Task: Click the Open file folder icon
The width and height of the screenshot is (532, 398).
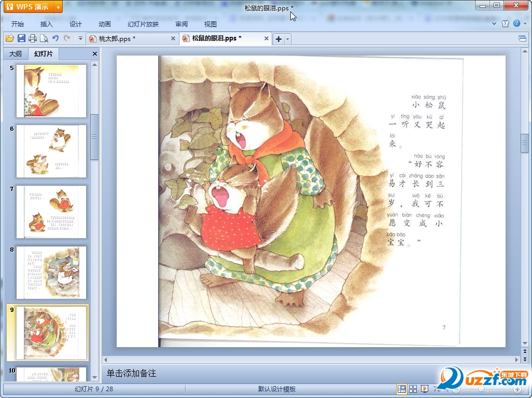Action: 10,38
